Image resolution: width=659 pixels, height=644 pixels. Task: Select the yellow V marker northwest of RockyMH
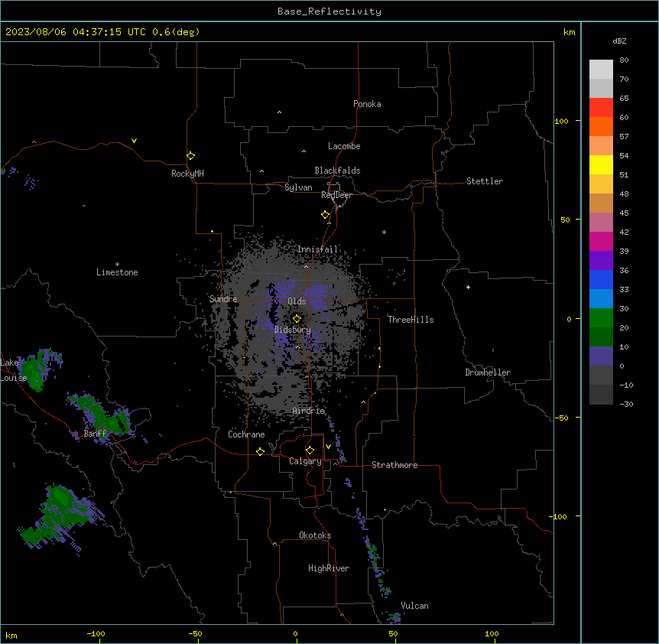pyautogui.click(x=134, y=141)
